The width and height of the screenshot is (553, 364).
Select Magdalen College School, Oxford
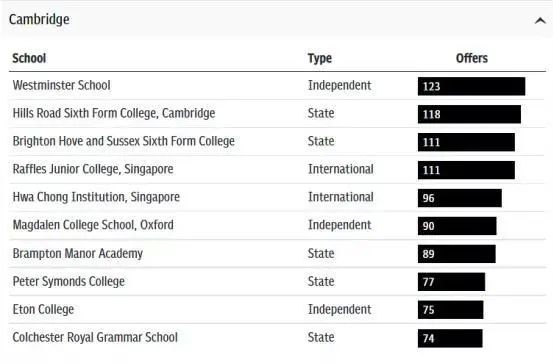(x=93, y=225)
